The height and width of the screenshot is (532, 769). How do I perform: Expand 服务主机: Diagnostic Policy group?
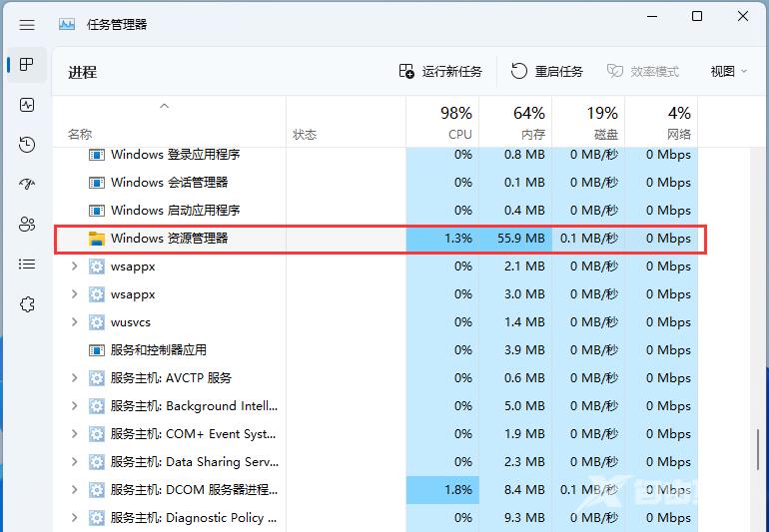pyautogui.click(x=75, y=518)
